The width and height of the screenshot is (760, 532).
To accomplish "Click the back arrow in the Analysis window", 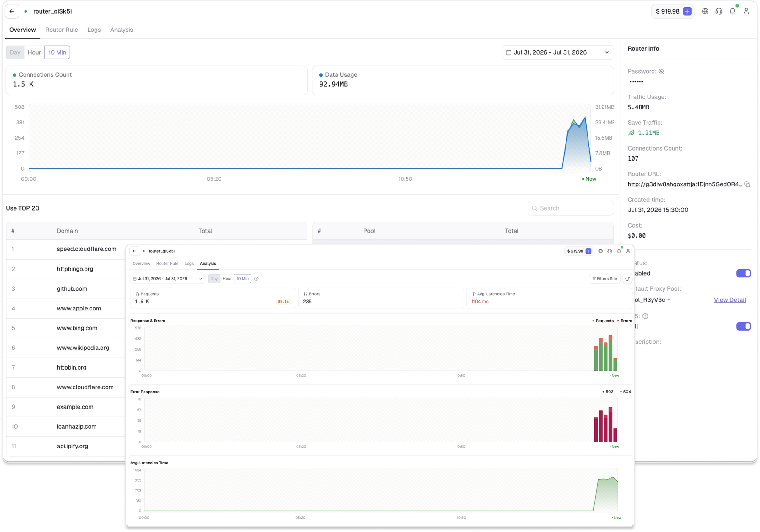I will [134, 251].
